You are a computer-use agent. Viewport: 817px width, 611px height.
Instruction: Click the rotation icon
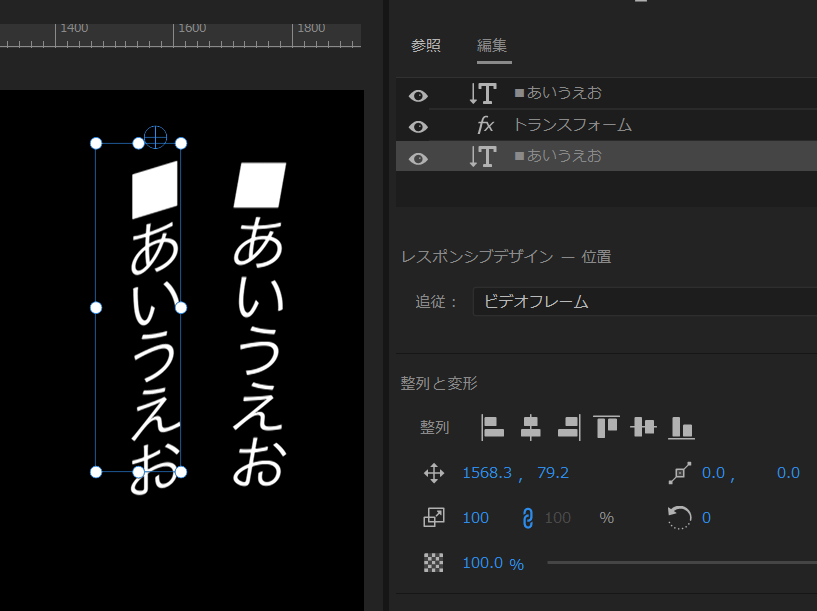pos(679,518)
